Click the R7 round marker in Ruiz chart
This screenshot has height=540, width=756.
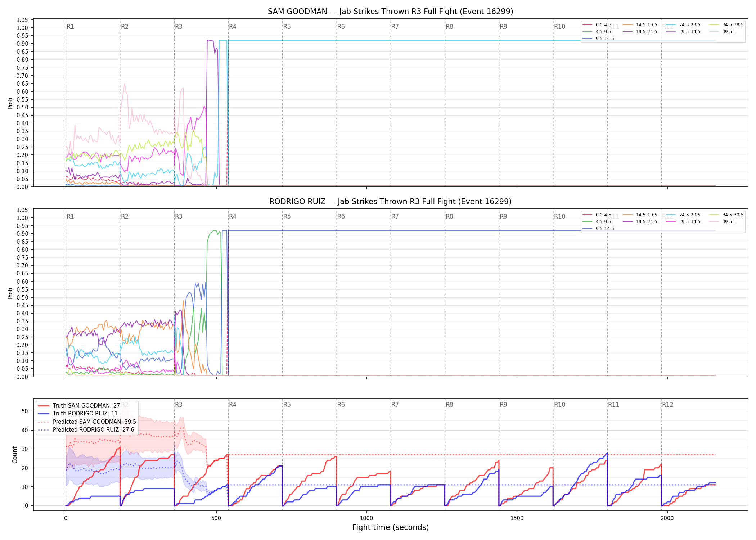click(395, 216)
